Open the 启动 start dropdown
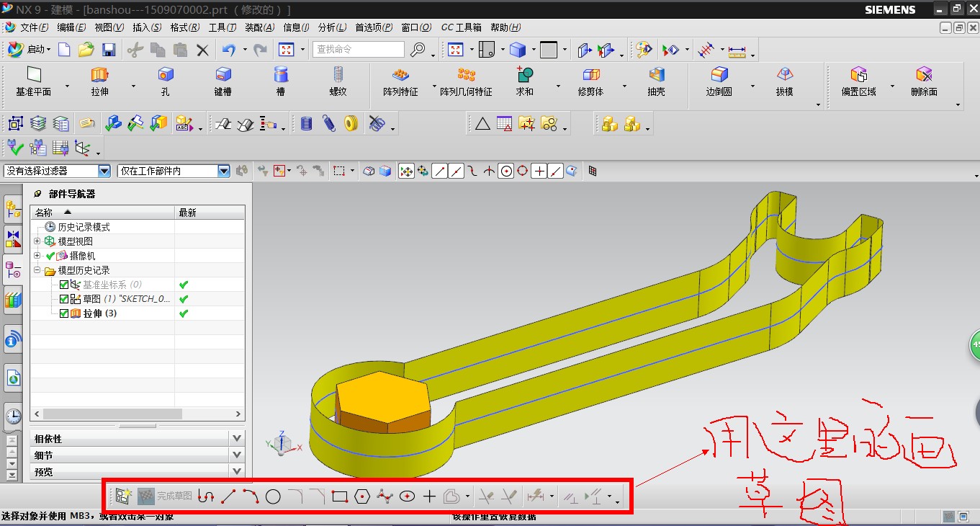The image size is (980, 526). coord(30,50)
